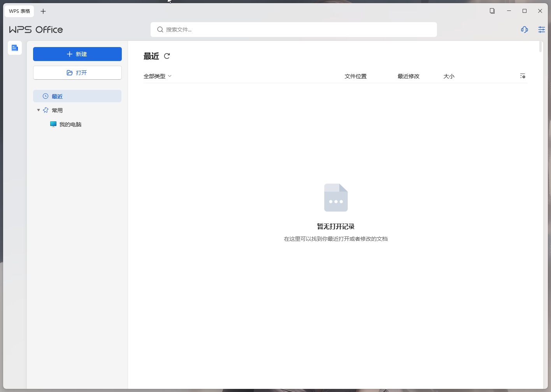
Task: Click the vertical scrollbar on right edge
Action: click(540, 47)
